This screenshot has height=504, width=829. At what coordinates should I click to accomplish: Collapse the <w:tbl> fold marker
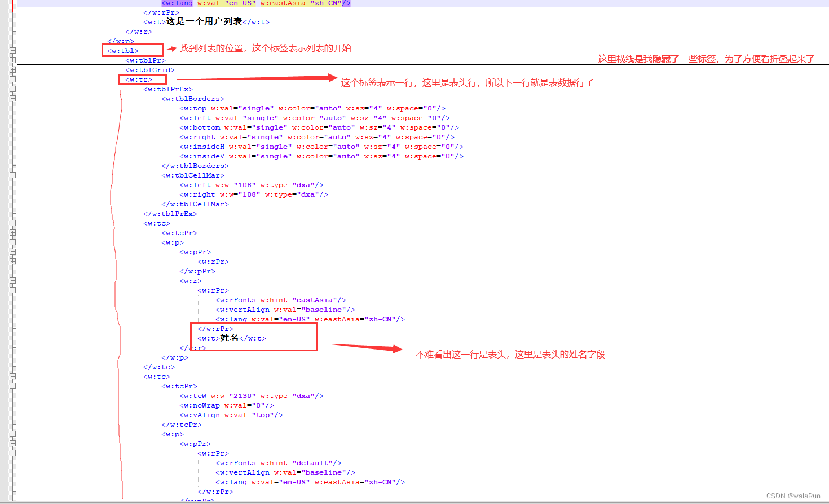(12, 51)
